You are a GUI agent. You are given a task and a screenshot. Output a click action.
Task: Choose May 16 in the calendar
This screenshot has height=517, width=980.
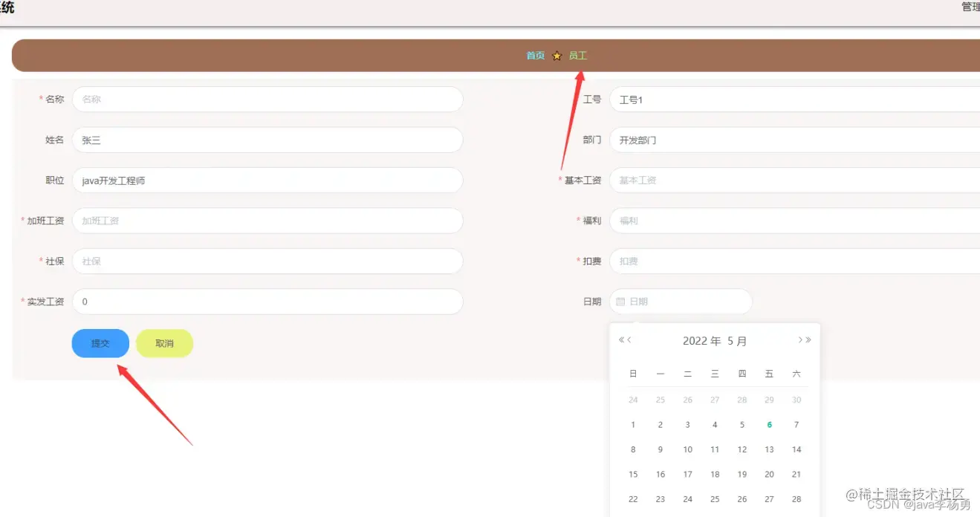[x=661, y=474]
